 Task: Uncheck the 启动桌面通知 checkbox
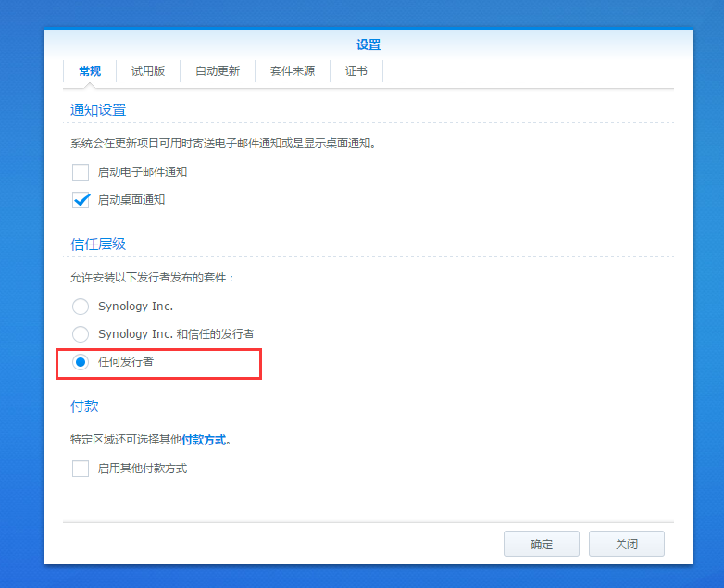pos(81,200)
